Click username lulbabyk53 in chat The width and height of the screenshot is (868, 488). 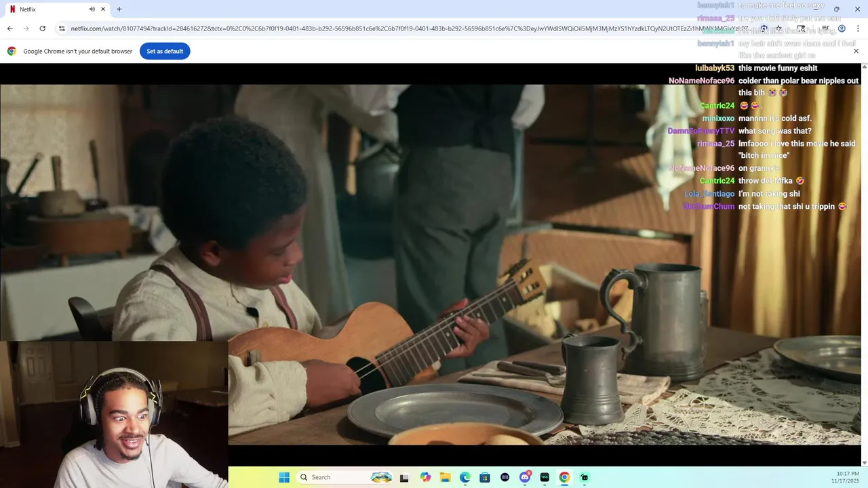pyautogui.click(x=715, y=68)
